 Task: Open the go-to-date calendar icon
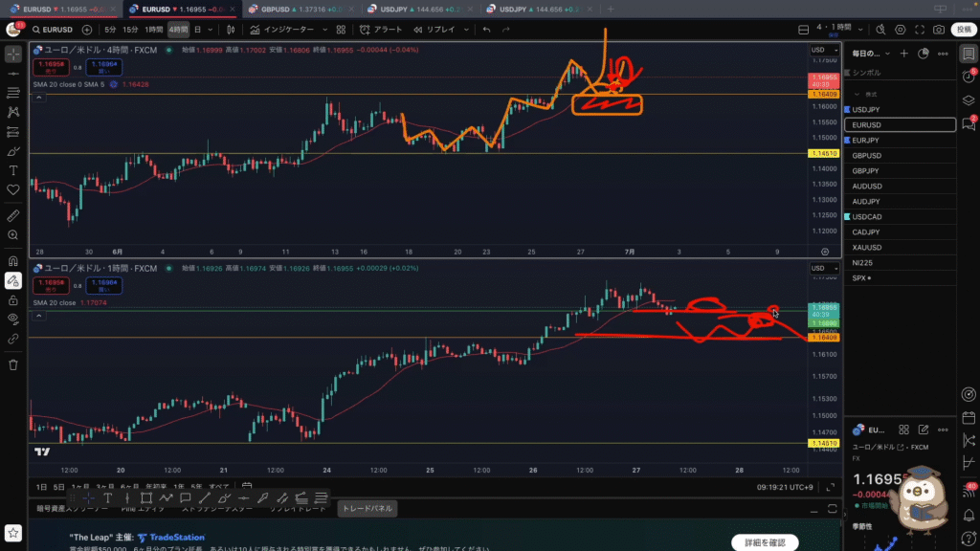tap(247, 487)
